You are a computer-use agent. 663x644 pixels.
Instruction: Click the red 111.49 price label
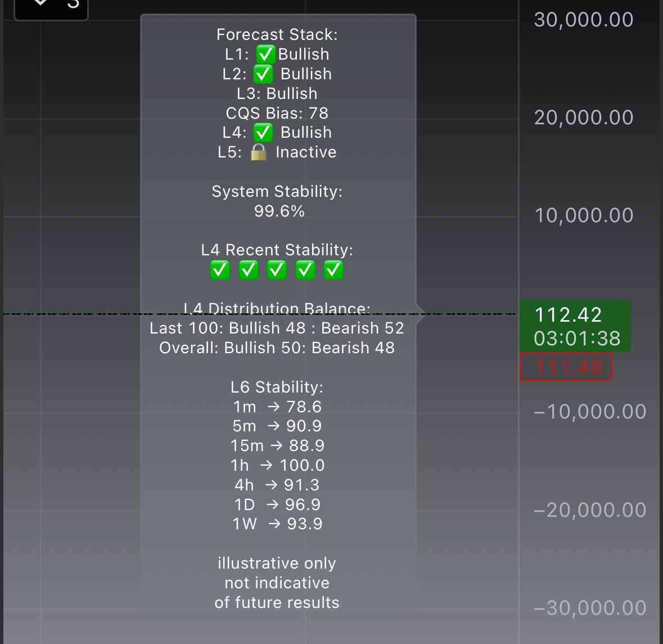(566, 367)
